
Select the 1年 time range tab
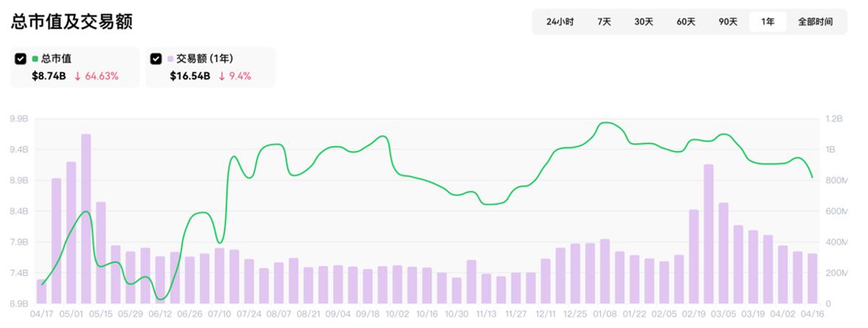coord(767,22)
